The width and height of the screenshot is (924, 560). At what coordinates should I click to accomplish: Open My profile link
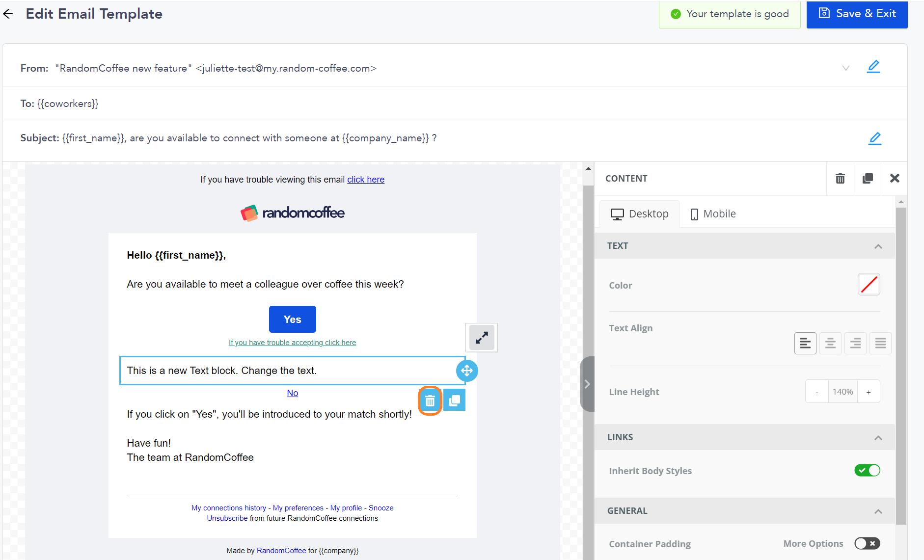[x=346, y=508]
